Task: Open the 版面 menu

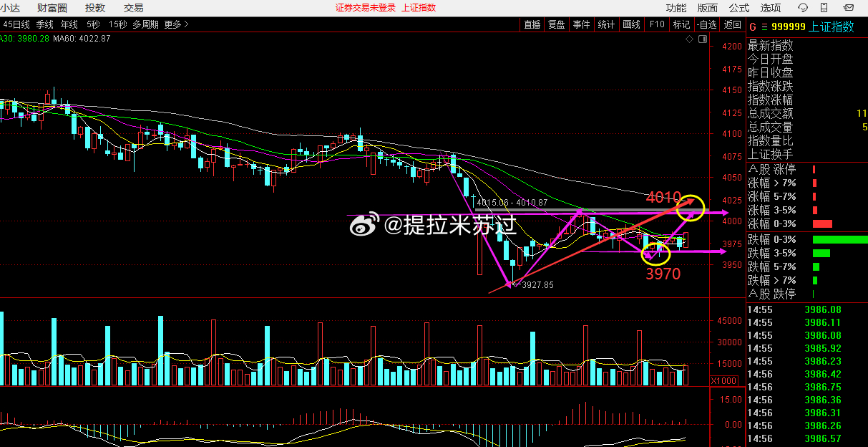Action: pyautogui.click(x=708, y=8)
